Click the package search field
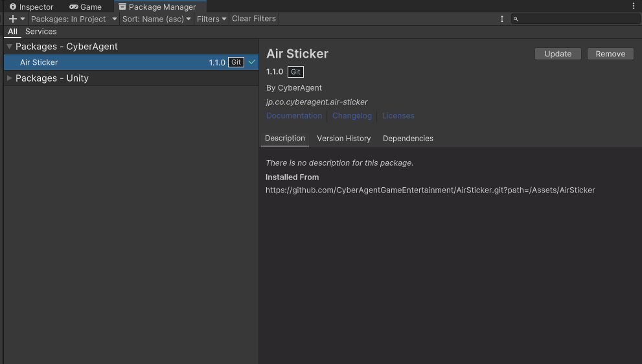Viewport: 642px width, 364px height. (575, 19)
